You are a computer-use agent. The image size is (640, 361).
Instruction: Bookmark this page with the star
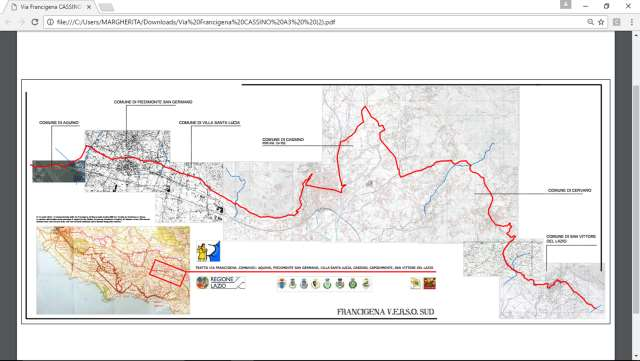pos(601,22)
